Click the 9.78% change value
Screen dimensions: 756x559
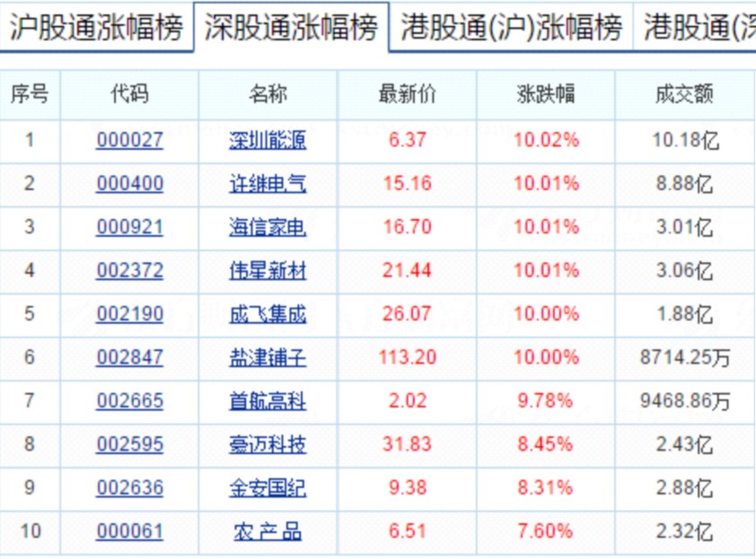[x=545, y=400]
